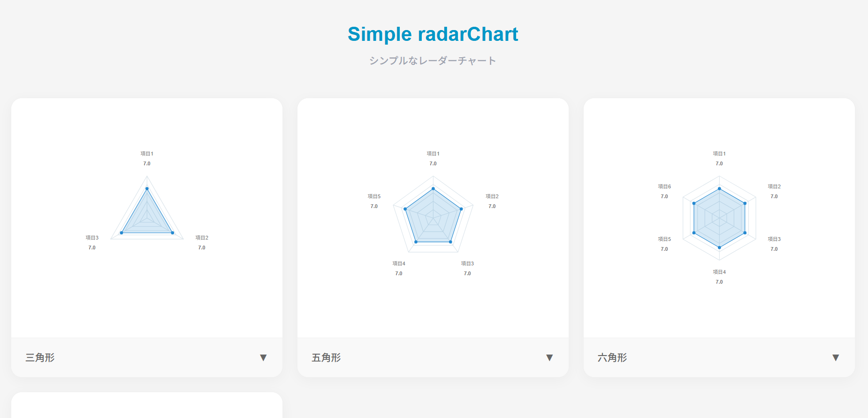Image resolution: width=868 pixels, height=418 pixels.
Task: Click the 項目5 axis label on hexagon chart
Action: pyautogui.click(x=664, y=239)
